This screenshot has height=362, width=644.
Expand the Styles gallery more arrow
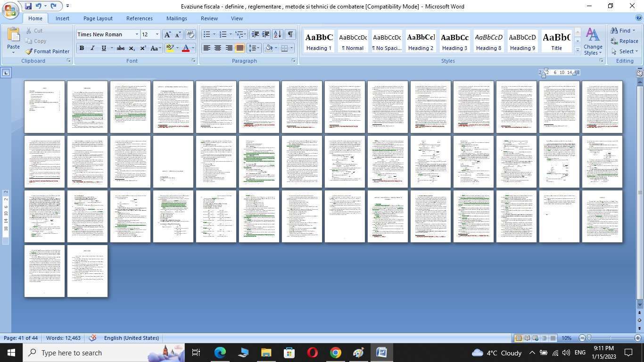tap(578, 50)
